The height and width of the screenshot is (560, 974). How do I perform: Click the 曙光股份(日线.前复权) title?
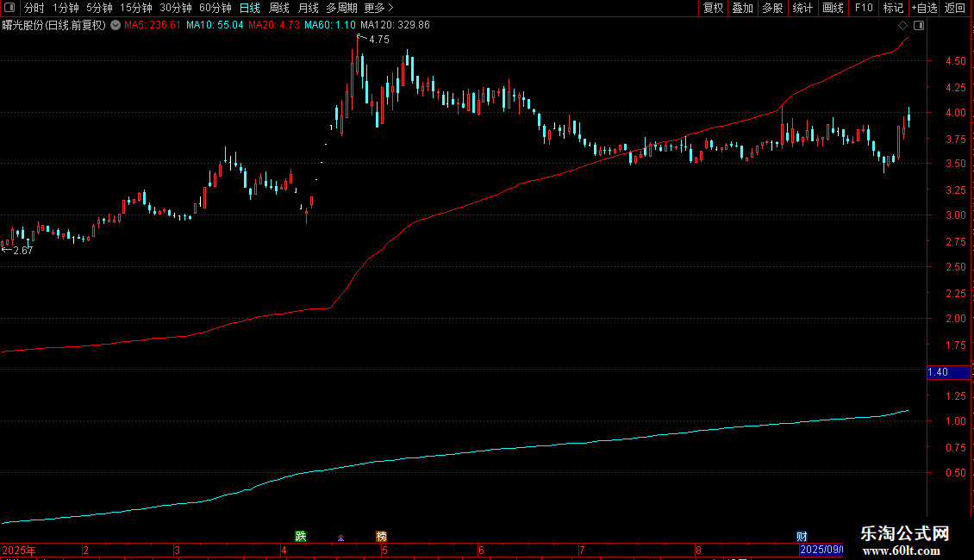[54, 25]
